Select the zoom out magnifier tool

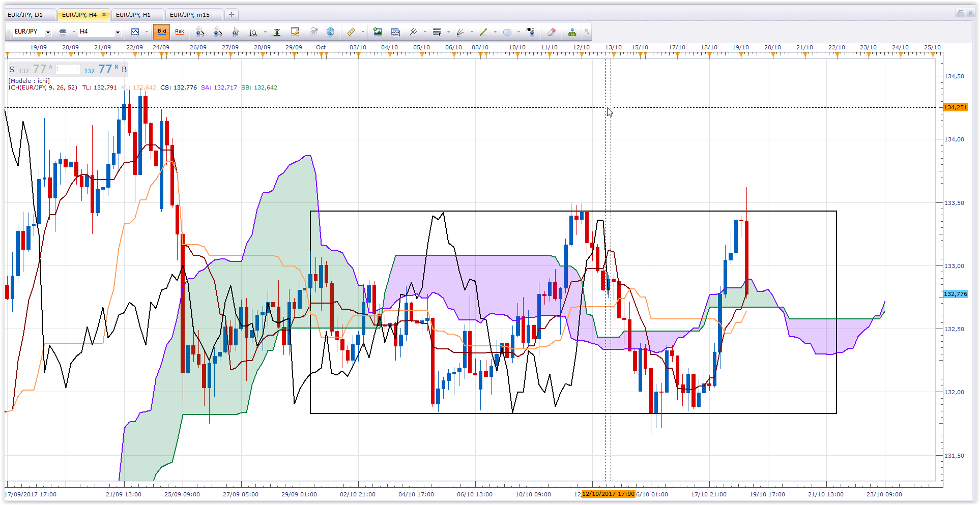click(x=218, y=32)
